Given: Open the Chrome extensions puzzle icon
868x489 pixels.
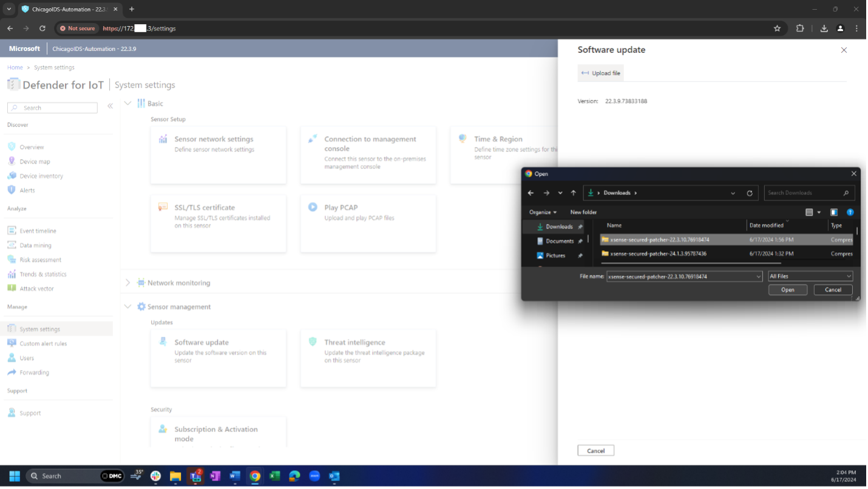Looking at the screenshot, I should (x=799, y=29).
